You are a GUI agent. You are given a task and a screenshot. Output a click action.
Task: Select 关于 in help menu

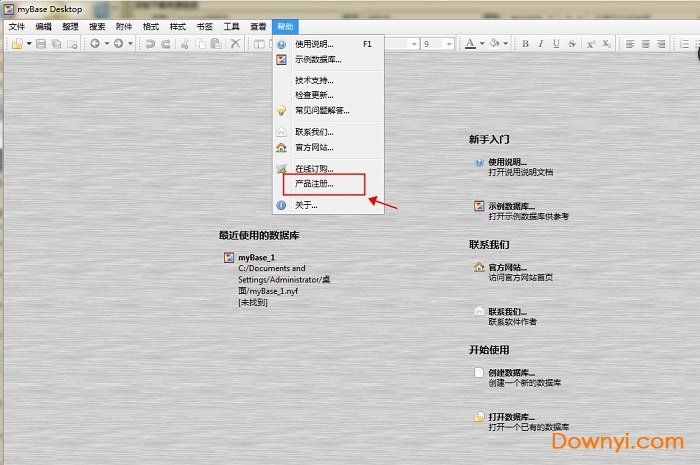pyautogui.click(x=328, y=205)
